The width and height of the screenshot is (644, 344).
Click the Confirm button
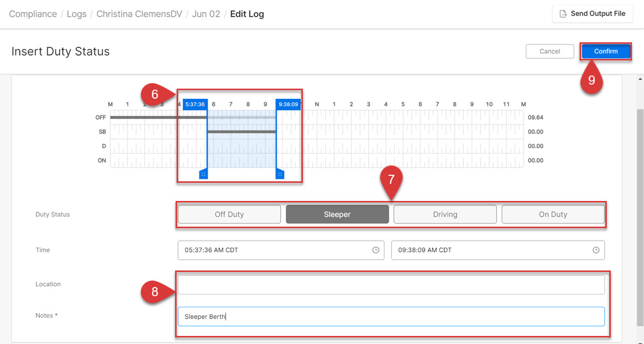click(x=606, y=51)
